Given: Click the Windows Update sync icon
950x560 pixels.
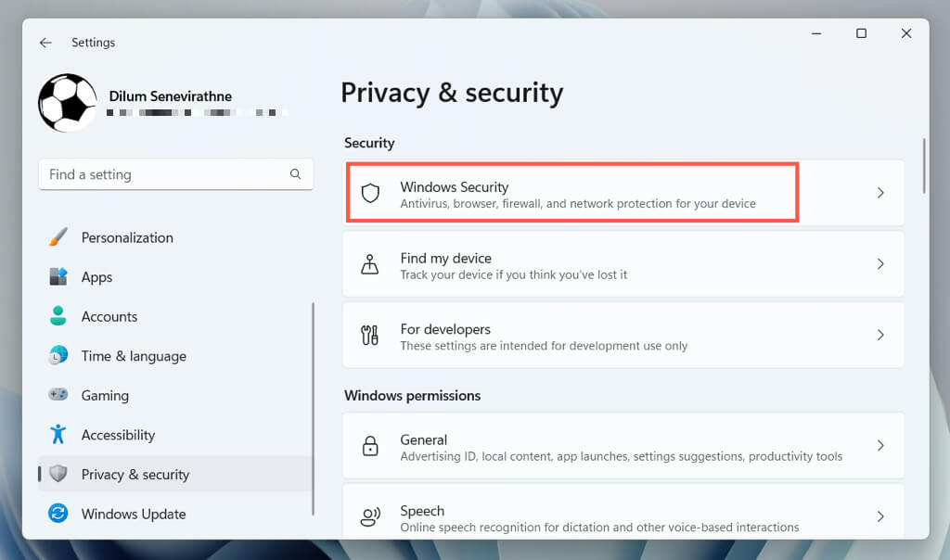Looking at the screenshot, I should click(58, 514).
